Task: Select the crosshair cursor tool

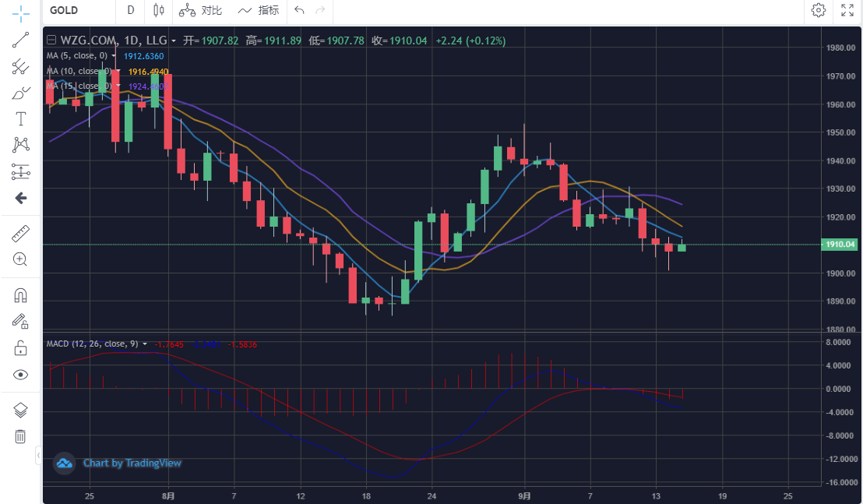Action: [21, 13]
